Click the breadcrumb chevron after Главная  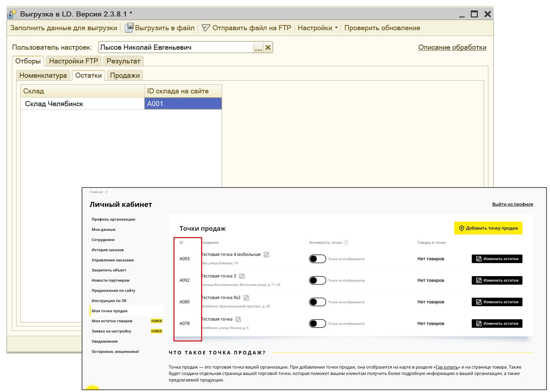107,192
